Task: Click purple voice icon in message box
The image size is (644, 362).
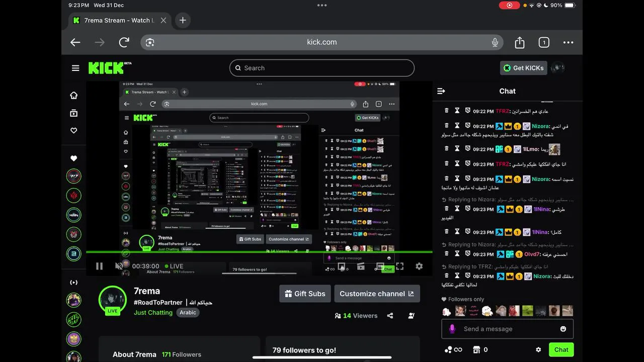Action: (x=452, y=329)
